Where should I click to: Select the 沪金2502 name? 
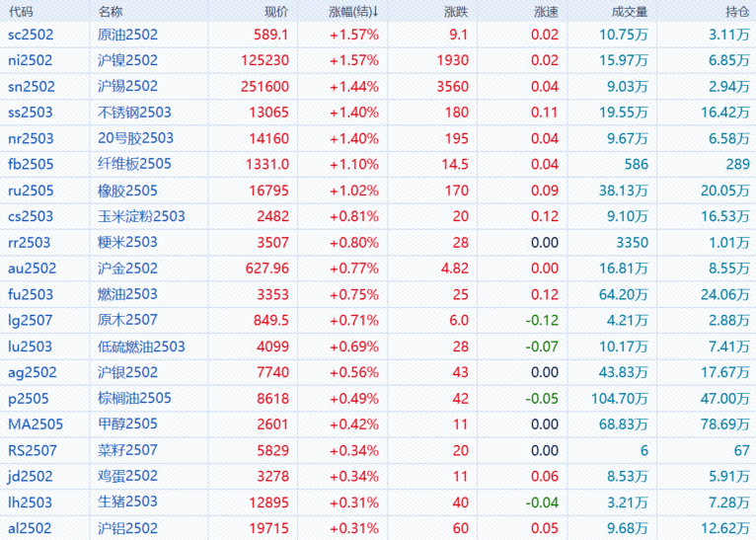(127, 269)
